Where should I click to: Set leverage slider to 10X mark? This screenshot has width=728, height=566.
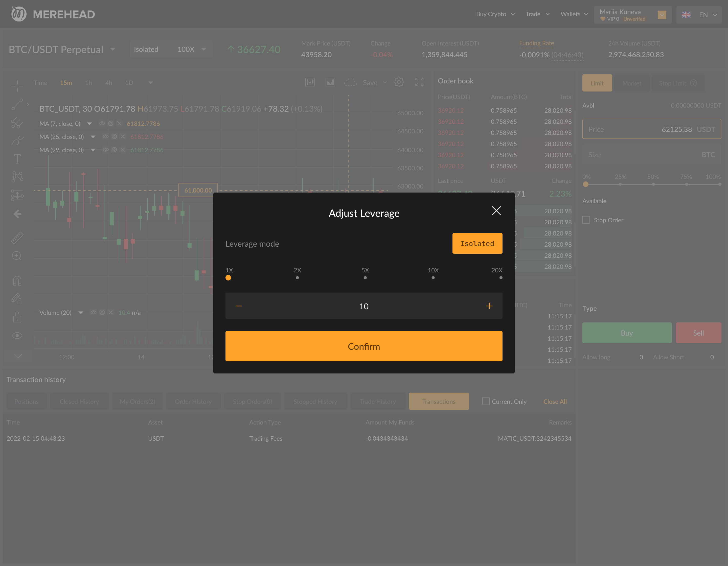click(x=433, y=277)
